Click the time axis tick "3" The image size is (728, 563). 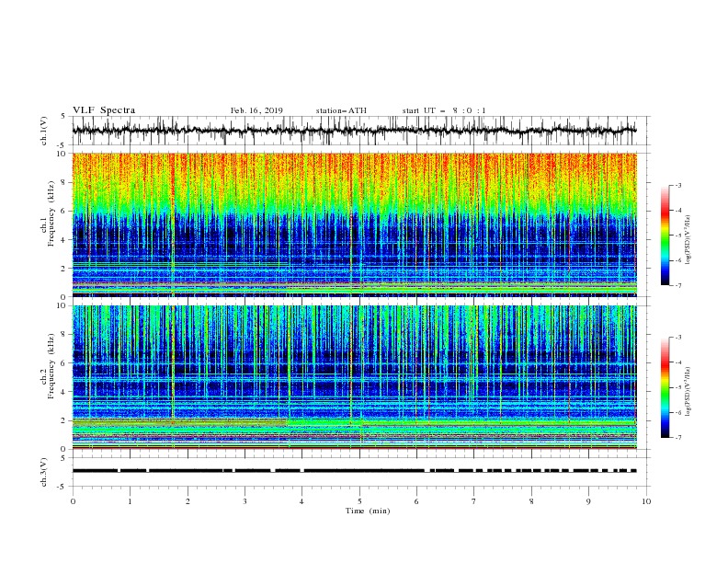click(x=245, y=501)
